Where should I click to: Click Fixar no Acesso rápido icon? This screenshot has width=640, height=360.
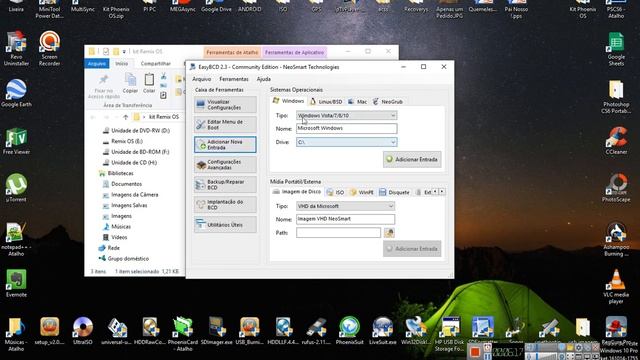coord(104,87)
